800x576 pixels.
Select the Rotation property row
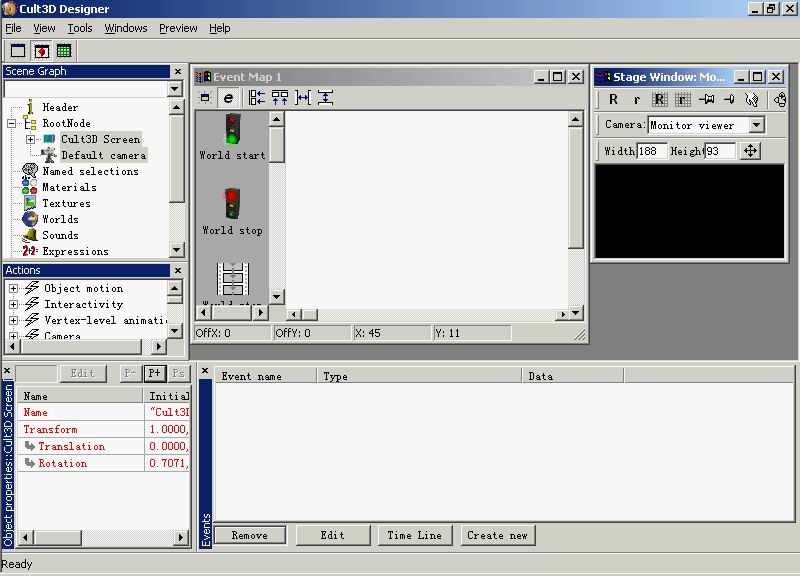pos(104,463)
